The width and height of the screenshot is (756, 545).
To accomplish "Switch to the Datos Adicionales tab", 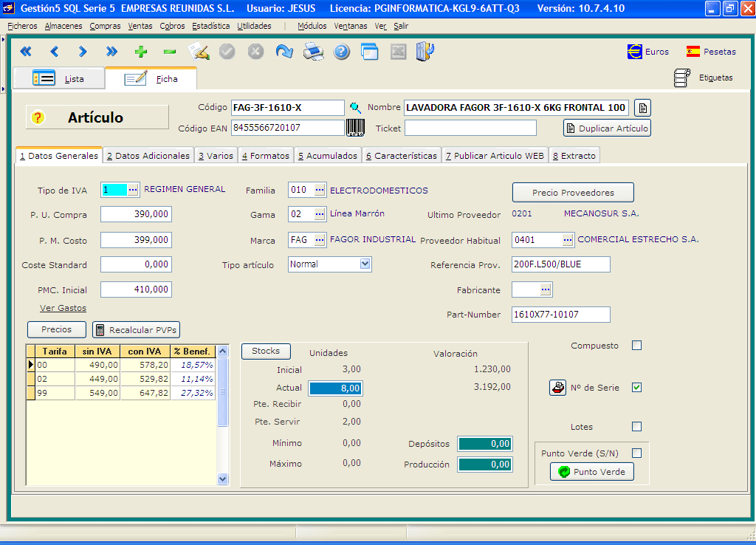I will click(148, 156).
